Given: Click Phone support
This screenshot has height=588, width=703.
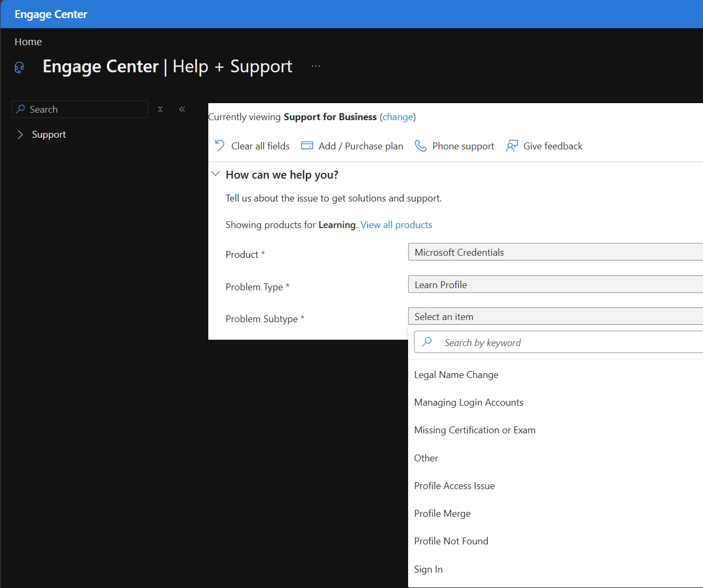Looking at the screenshot, I should pos(454,146).
